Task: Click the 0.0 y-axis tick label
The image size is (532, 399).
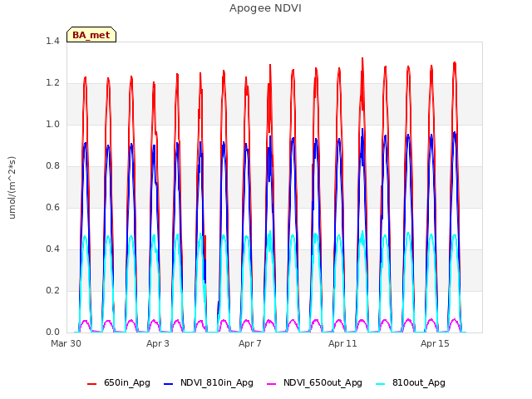Action: point(52,332)
